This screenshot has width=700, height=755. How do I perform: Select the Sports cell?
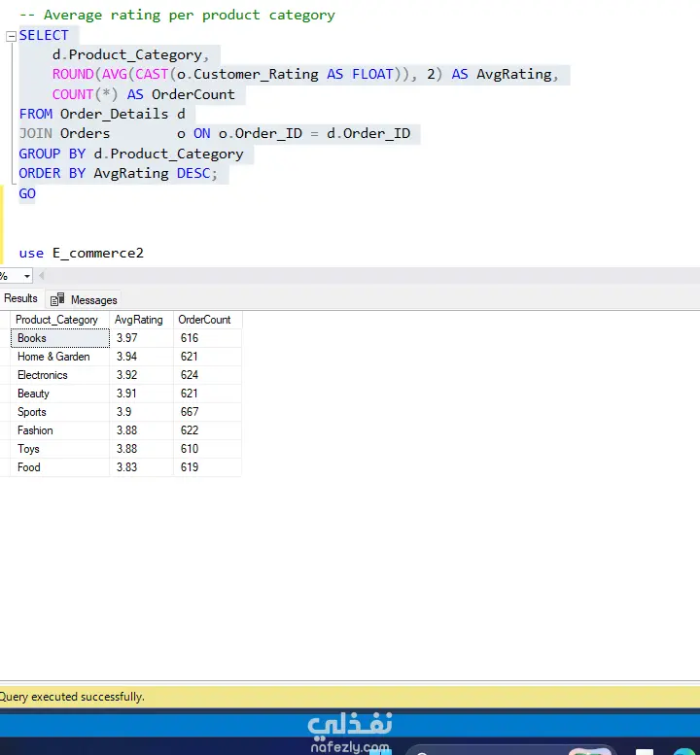click(60, 412)
